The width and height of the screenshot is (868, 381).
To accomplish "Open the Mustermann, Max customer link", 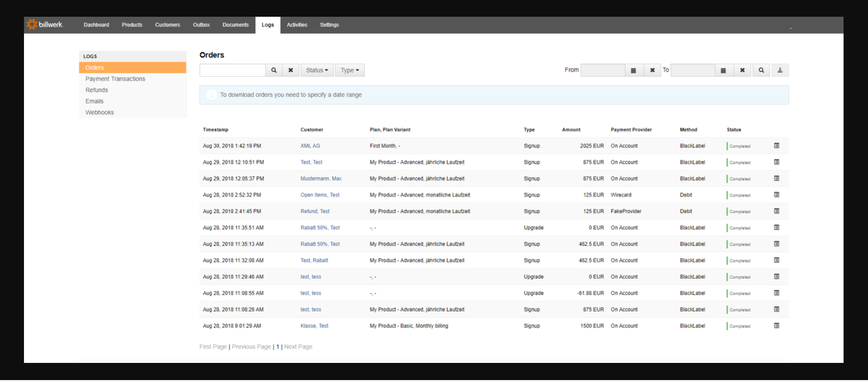I will [x=321, y=179].
